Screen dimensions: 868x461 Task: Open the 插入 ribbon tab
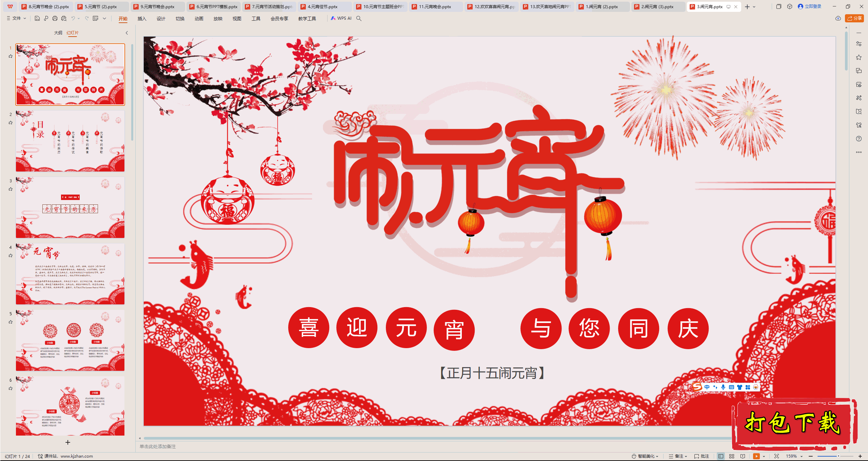(x=142, y=19)
